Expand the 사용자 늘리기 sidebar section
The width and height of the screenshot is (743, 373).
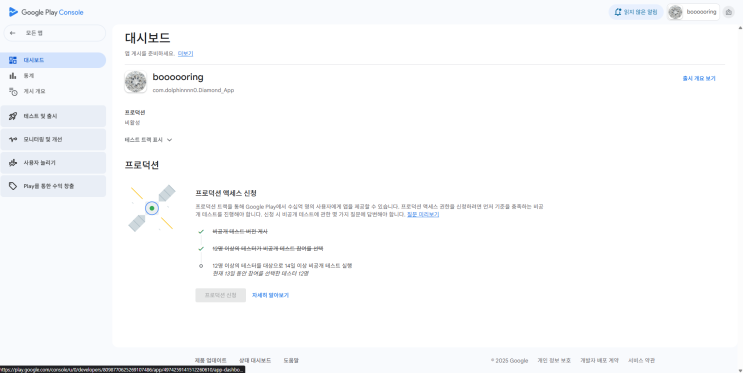(x=53, y=163)
